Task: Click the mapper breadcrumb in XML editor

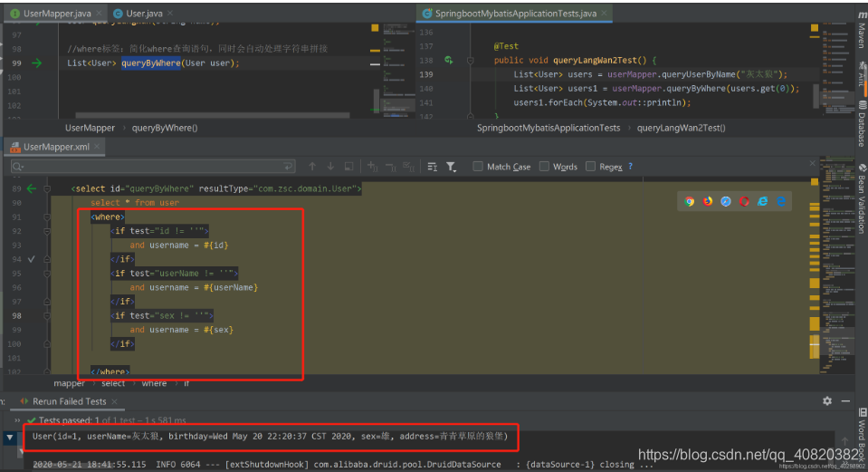Action: click(69, 383)
